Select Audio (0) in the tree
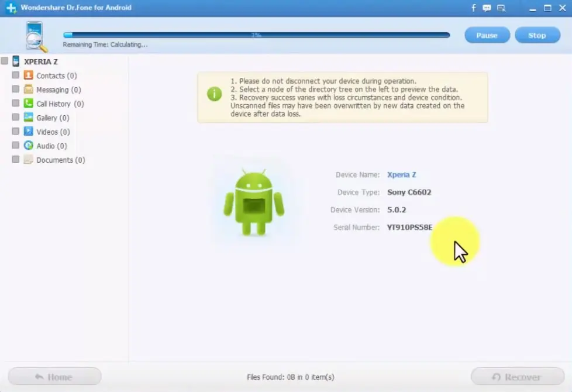The width and height of the screenshot is (572, 392). click(51, 146)
